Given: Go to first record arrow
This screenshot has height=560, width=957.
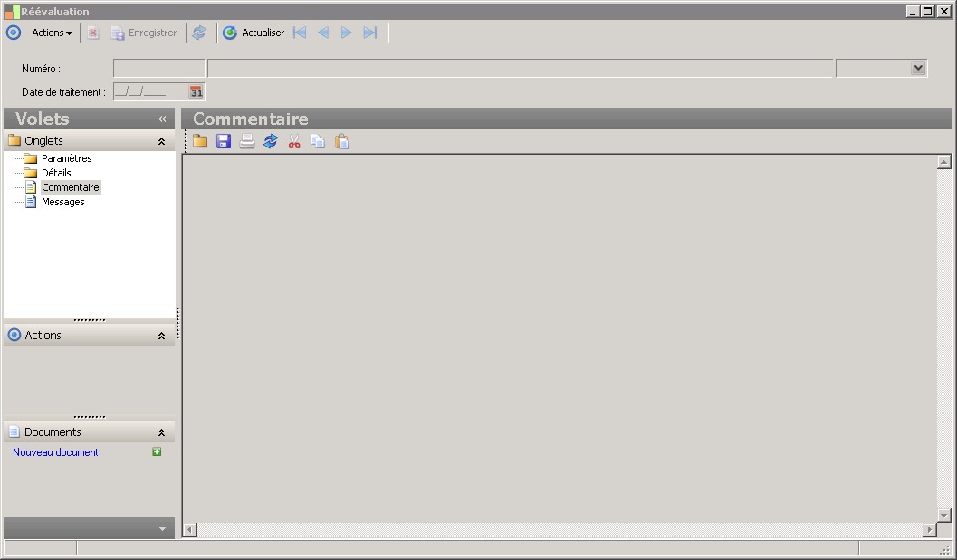Looking at the screenshot, I should 300,33.
